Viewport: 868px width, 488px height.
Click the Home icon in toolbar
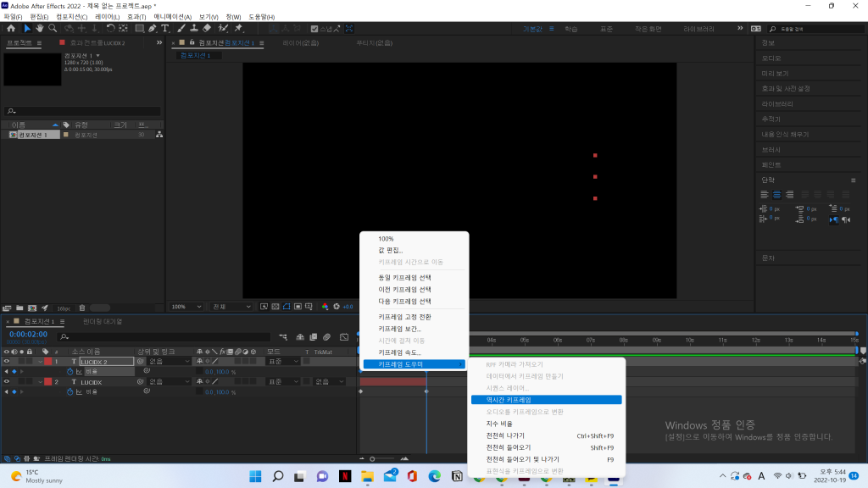coord(11,28)
